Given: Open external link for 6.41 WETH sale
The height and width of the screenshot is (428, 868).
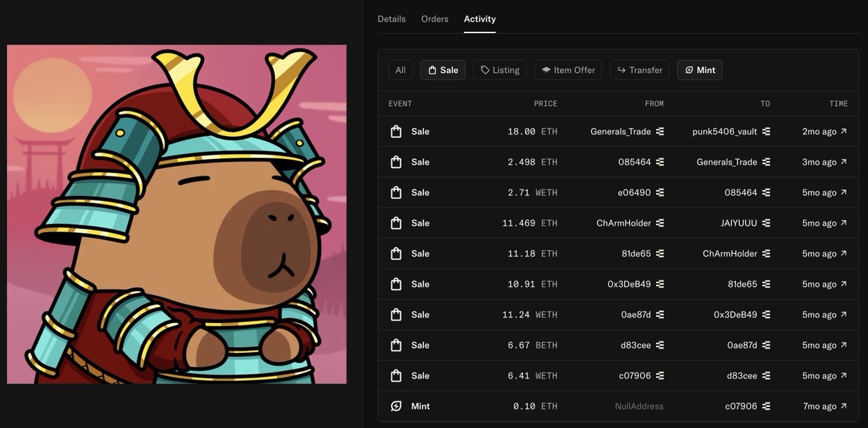Looking at the screenshot, I should point(843,375).
